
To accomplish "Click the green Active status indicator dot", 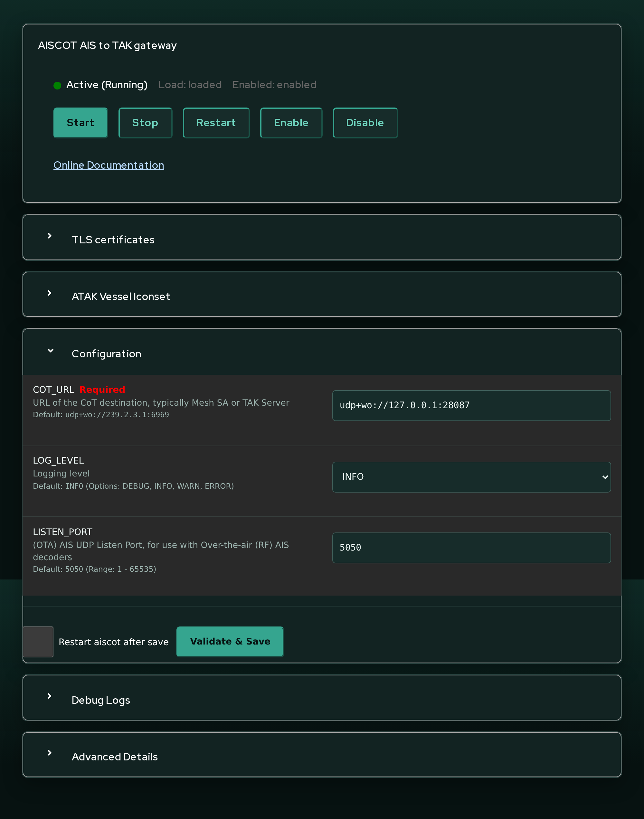I will tap(57, 86).
